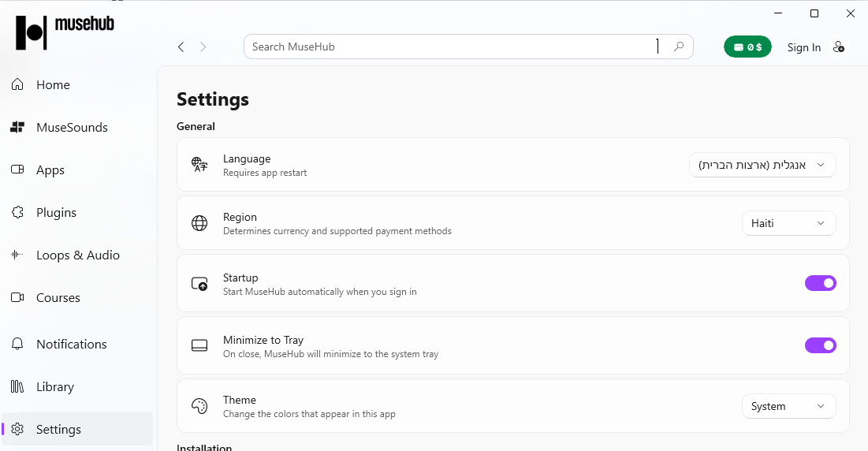Click the Home icon in sidebar
868x451 pixels.
tap(17, 84)
